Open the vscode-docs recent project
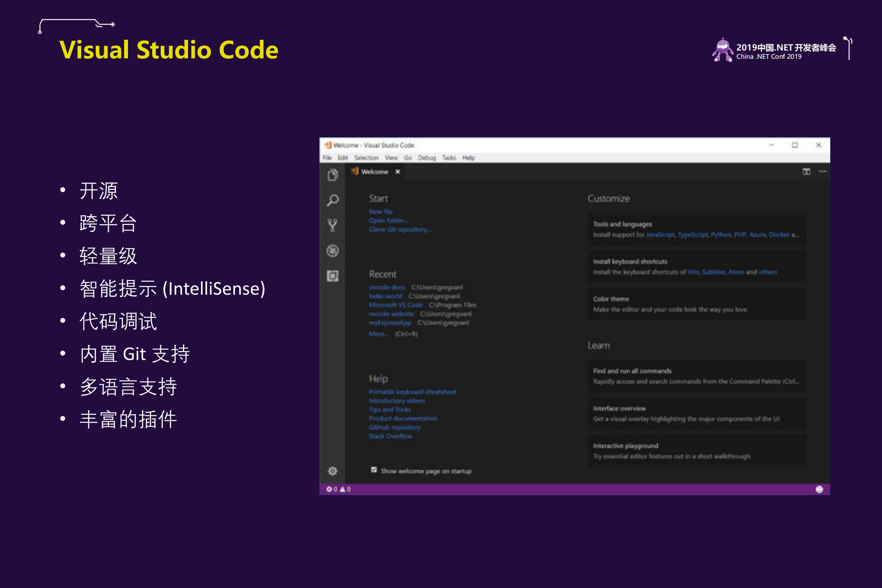 point(387,287)
